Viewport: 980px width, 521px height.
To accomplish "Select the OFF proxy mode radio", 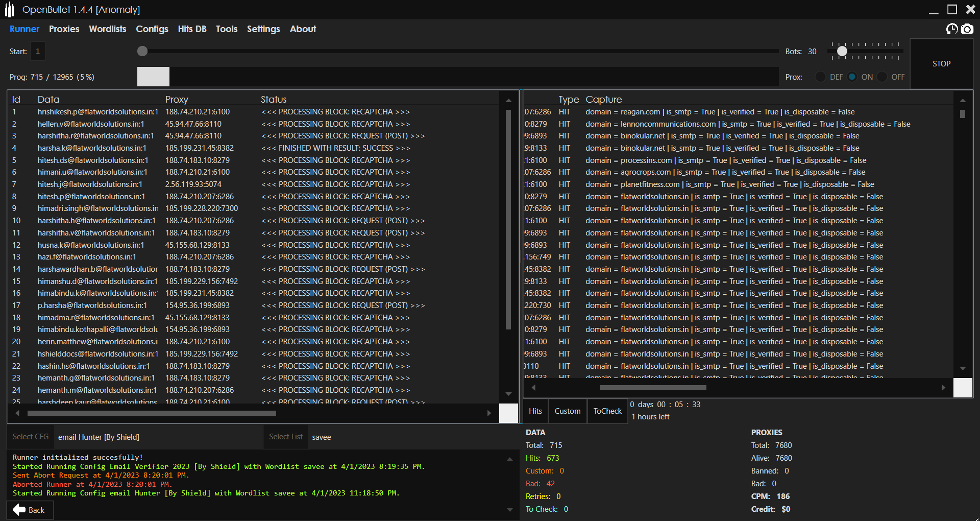I will pos(882,77).
